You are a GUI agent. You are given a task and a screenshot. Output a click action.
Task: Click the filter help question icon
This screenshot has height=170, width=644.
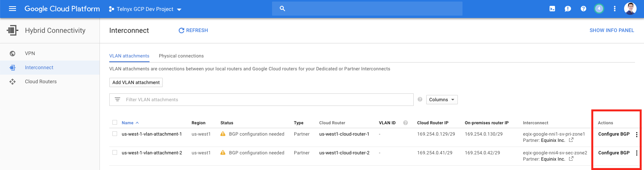pos(420,99)
